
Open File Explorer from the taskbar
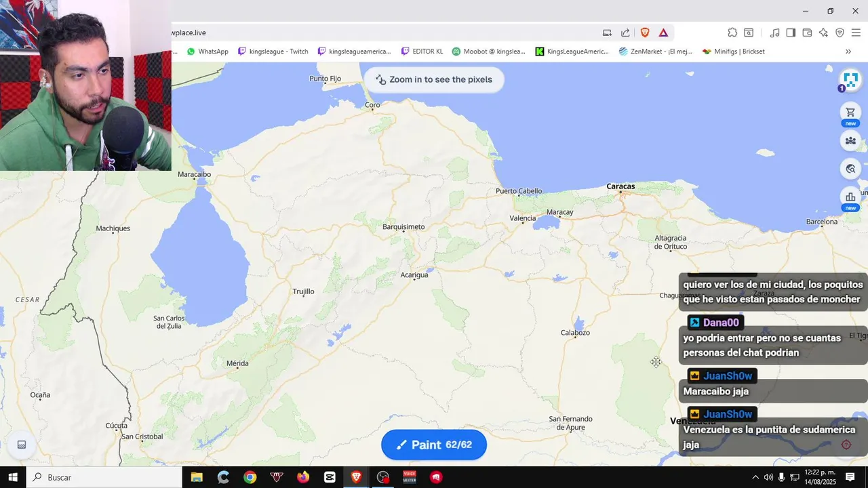(x=197, y=477)
